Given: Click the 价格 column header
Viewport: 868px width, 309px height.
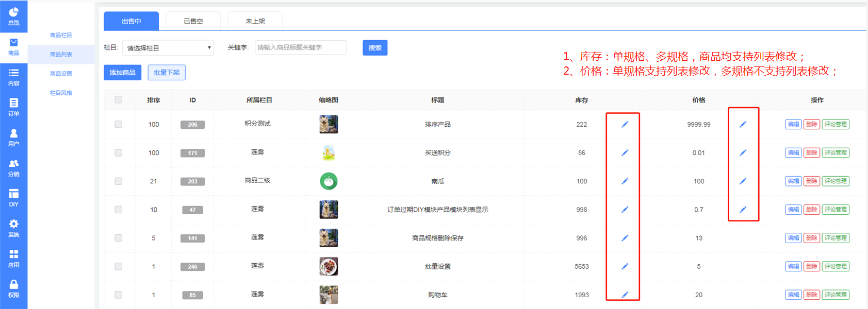Looking at the screenshot, I should coord(699,100).
